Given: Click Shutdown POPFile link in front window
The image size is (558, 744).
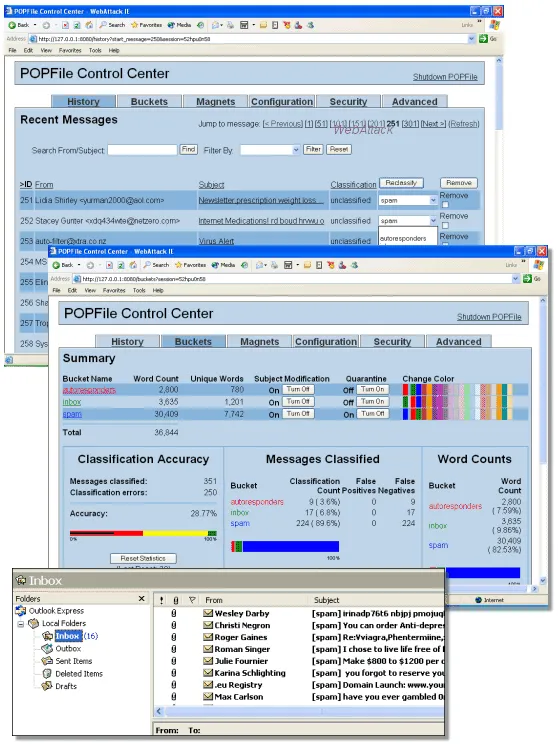Looking at the screenshot, I should pos(489,317).
